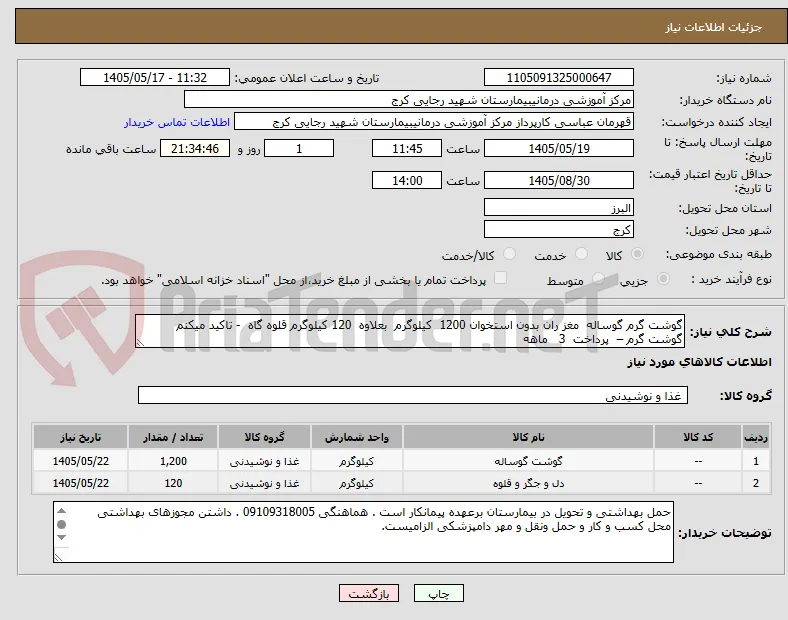Click the تاریخ نیاز column header

point(80,437)
